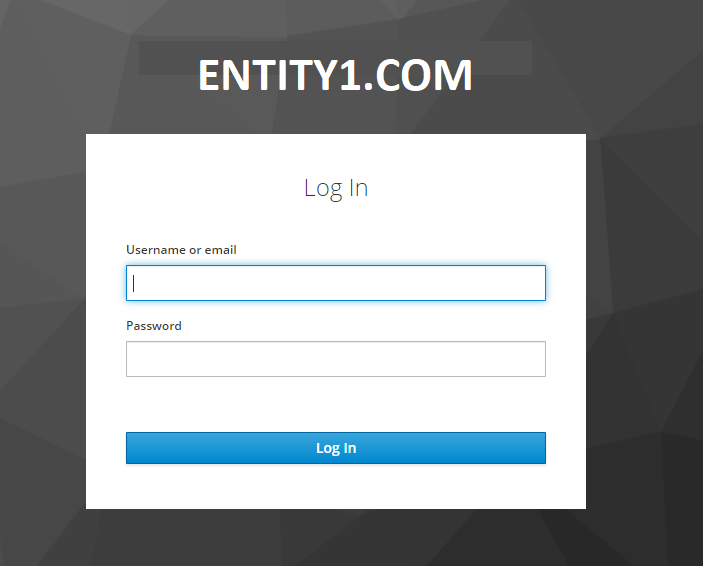Select the 'Username or email' label
The height and width of the screenshot is (566, 703).
181,250
